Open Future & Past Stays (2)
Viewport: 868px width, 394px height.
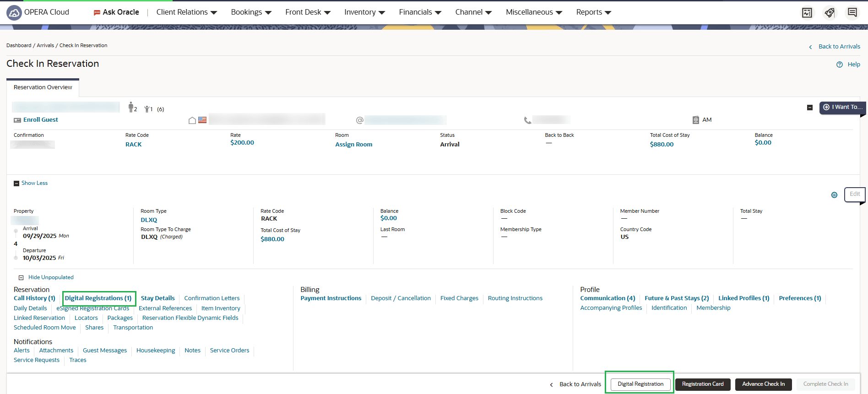pos(677,298)
